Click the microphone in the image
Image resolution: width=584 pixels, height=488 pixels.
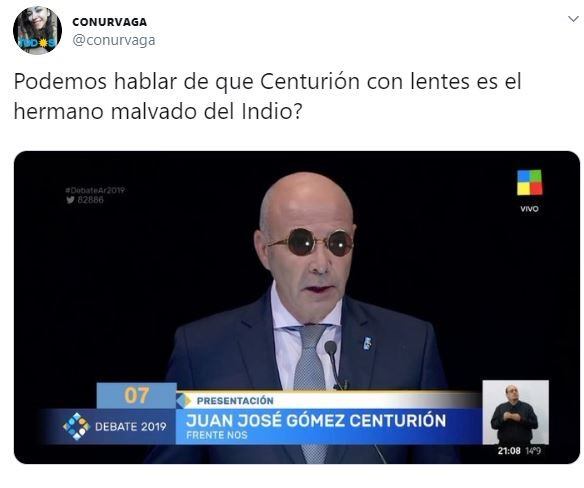tap(333, 363)
